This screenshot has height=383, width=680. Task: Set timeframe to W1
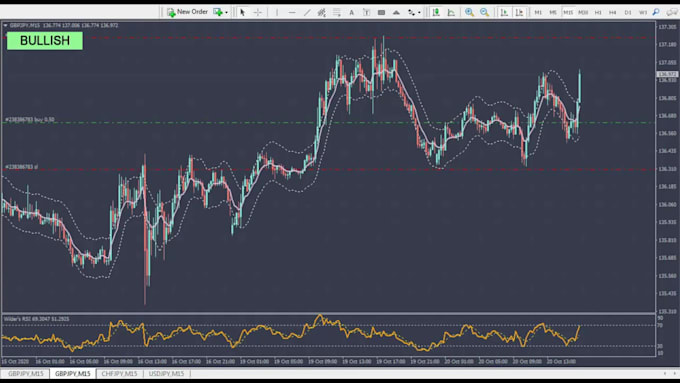642,13
